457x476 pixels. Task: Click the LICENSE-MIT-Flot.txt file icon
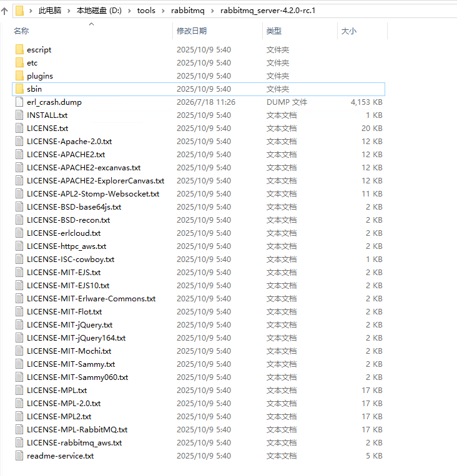pyautogui.click(x=19, y=311)
